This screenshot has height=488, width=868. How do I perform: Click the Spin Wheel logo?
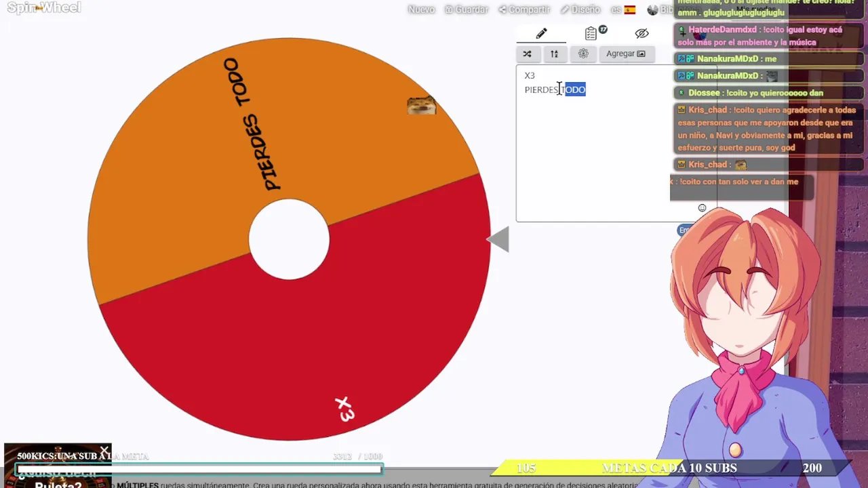(x=43, y=8)
